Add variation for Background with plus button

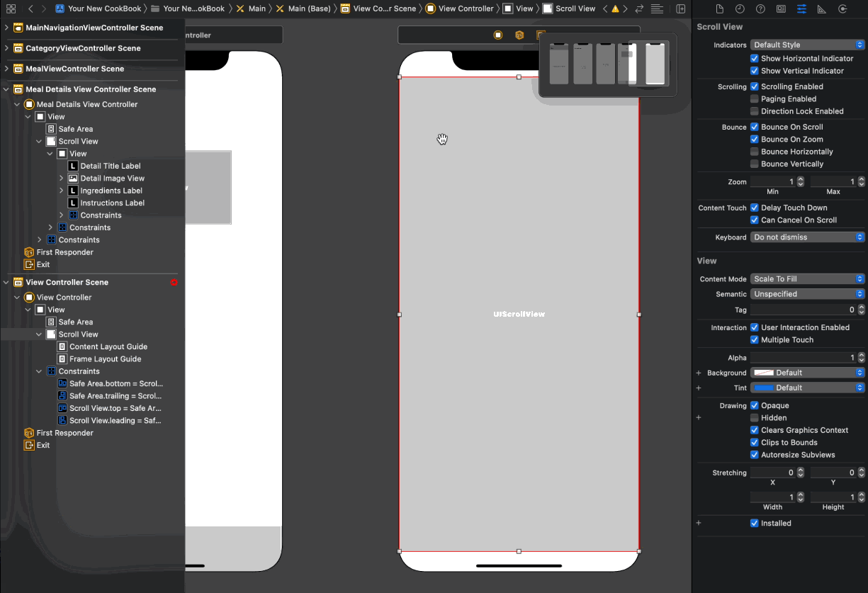[x=699, y=373]
